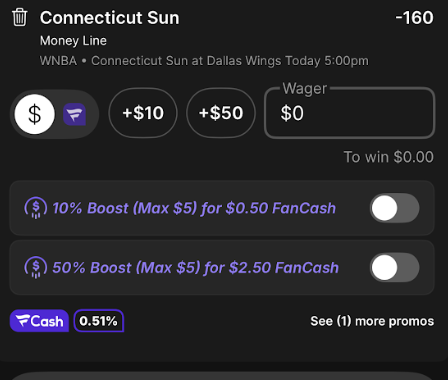Click the 10% Boost rocket coin icon
448x380 pixels.
pyautogui.click(x=35, y=208)
